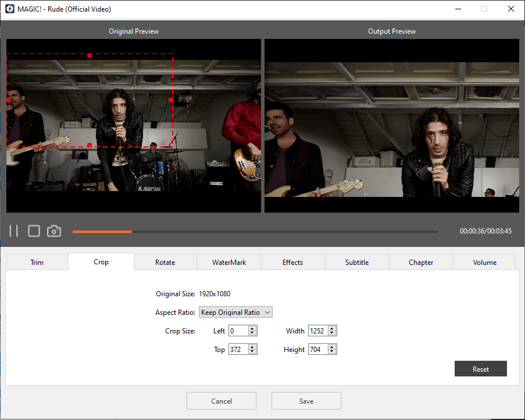Viewport: 525px width, 420px height.
Task: Click the right-middle crop handle
Action: tap(171, 100)
